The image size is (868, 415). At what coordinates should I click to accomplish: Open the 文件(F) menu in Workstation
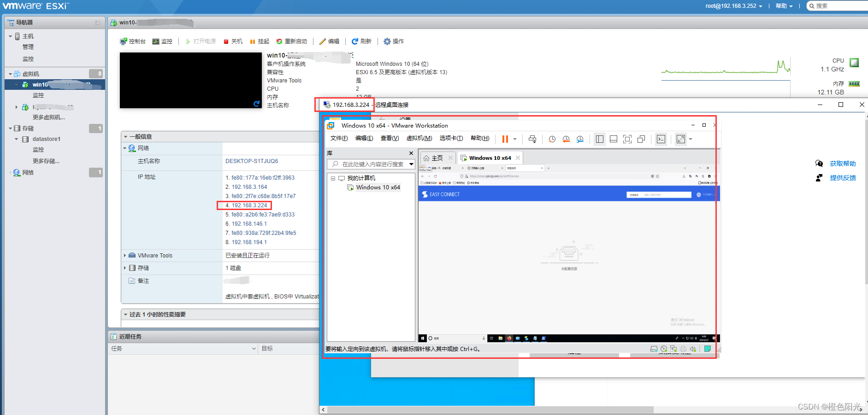click(x=339, y=138)
